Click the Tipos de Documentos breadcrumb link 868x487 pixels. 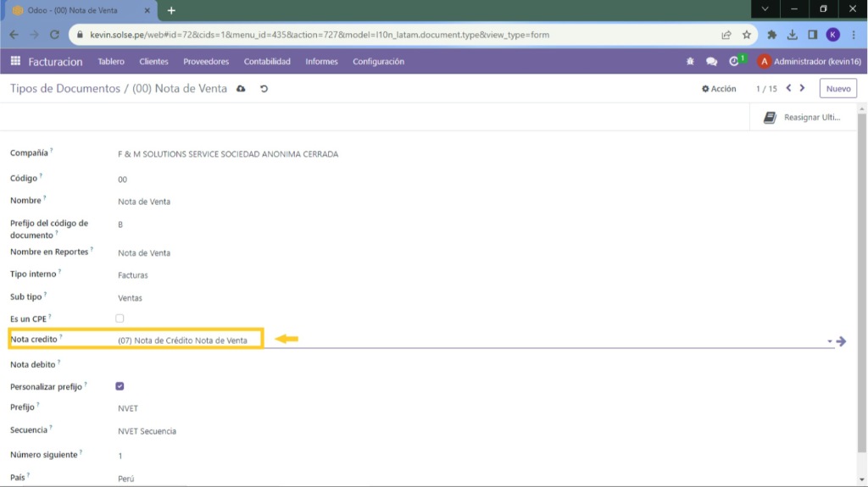pyautogui.click(x=65, y=89)
